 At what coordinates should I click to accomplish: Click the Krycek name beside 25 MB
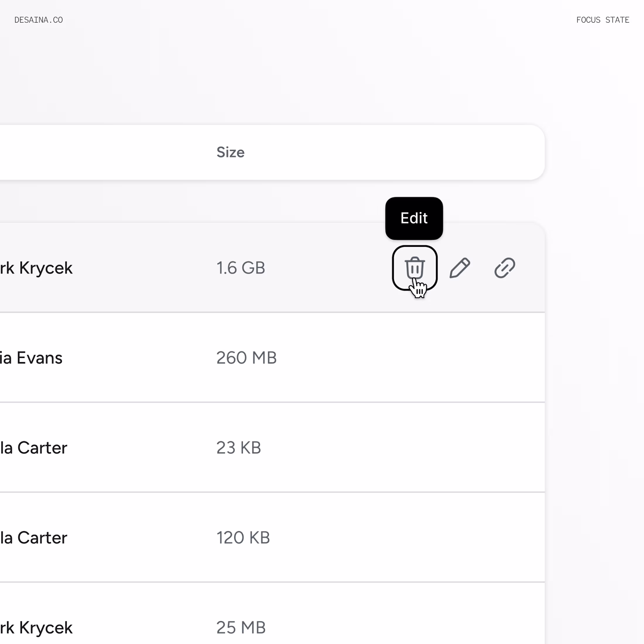[x=37, y=628]
